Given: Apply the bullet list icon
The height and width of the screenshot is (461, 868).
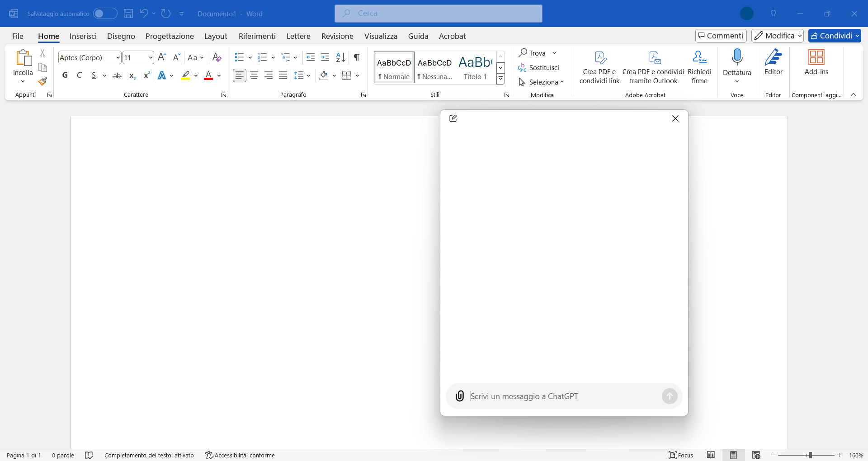Looking at the screenshot, I should click(239, 57).
